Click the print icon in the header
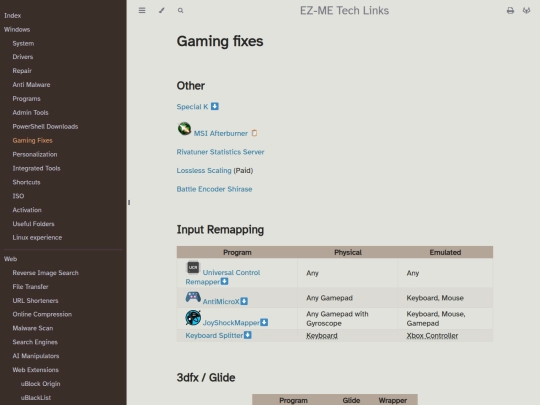540x405 pixels. (510, 11)
